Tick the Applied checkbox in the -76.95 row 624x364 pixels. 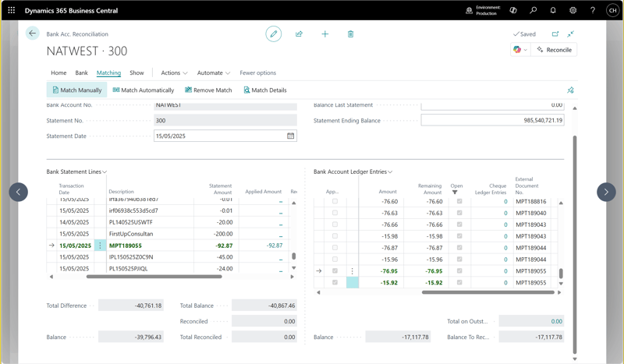335,271
